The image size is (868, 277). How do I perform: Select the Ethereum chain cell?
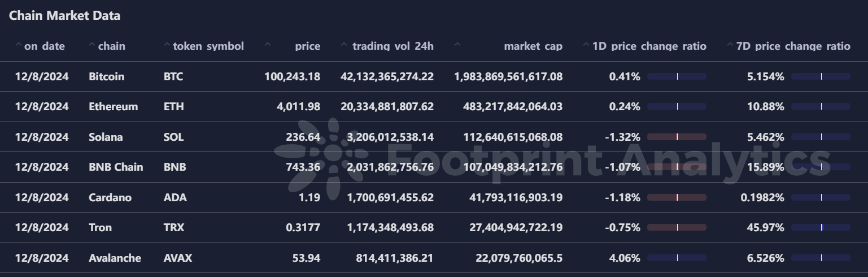(x=113, y=106)
